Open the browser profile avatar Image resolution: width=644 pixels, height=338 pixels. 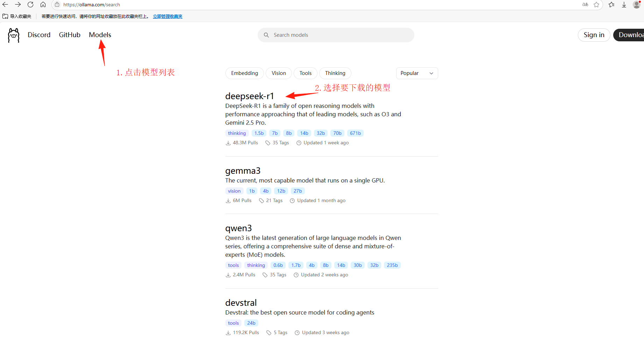(x=637, y=5)
